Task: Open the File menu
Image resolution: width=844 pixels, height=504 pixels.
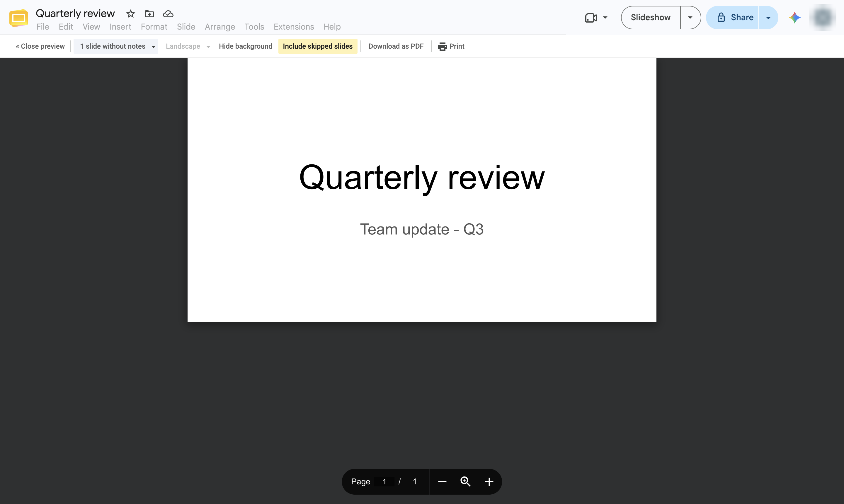Action: 43,27
